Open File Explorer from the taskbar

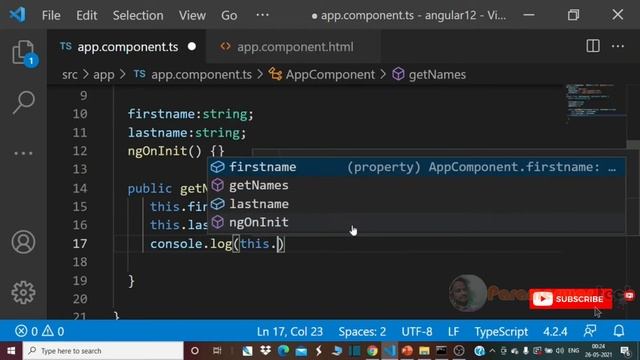click(424, 351)
